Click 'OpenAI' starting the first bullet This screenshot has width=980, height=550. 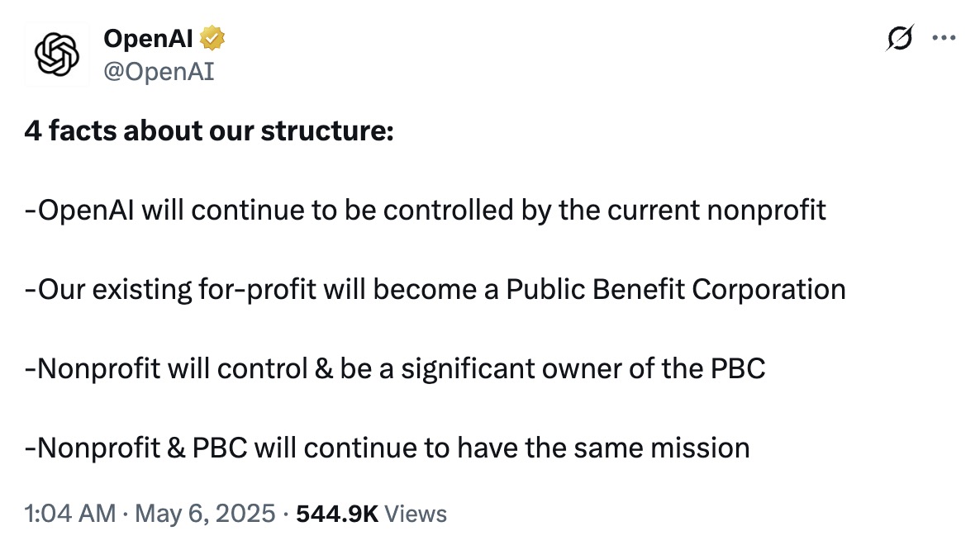click(87, 211)
